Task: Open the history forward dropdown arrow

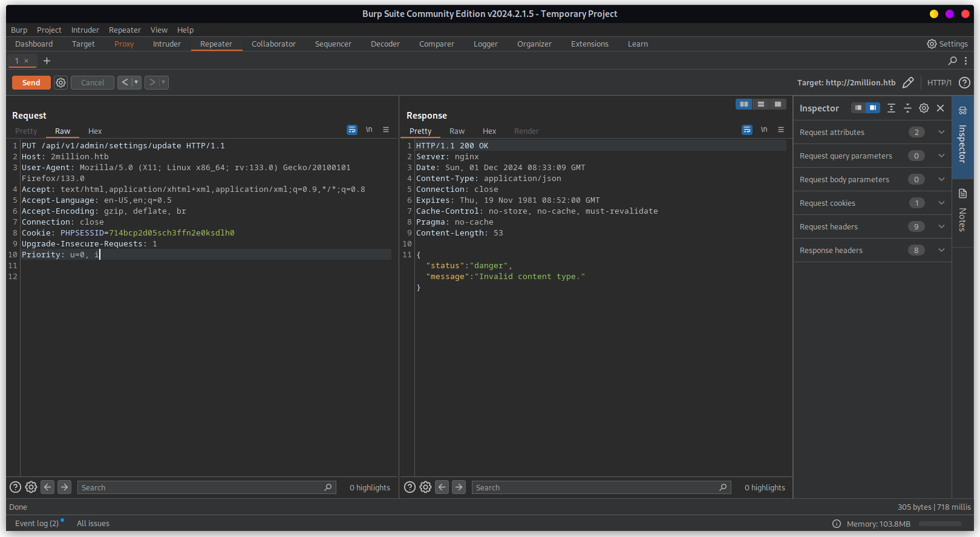Action: point(163,82)
